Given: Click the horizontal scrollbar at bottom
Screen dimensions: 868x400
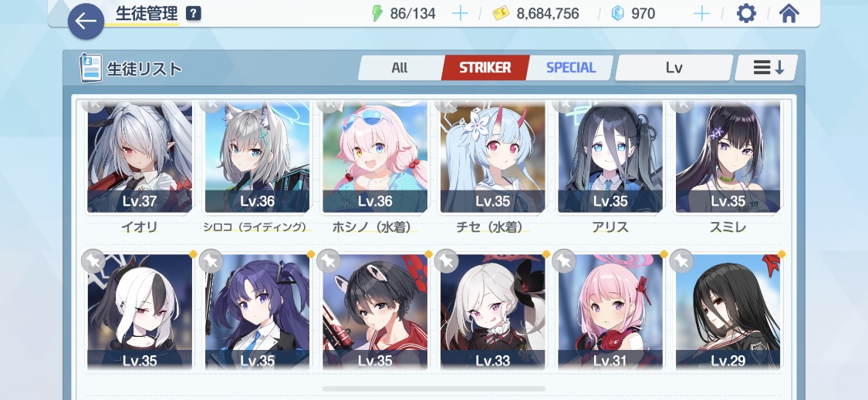Looking at the screenshot, I should (434, 389).
